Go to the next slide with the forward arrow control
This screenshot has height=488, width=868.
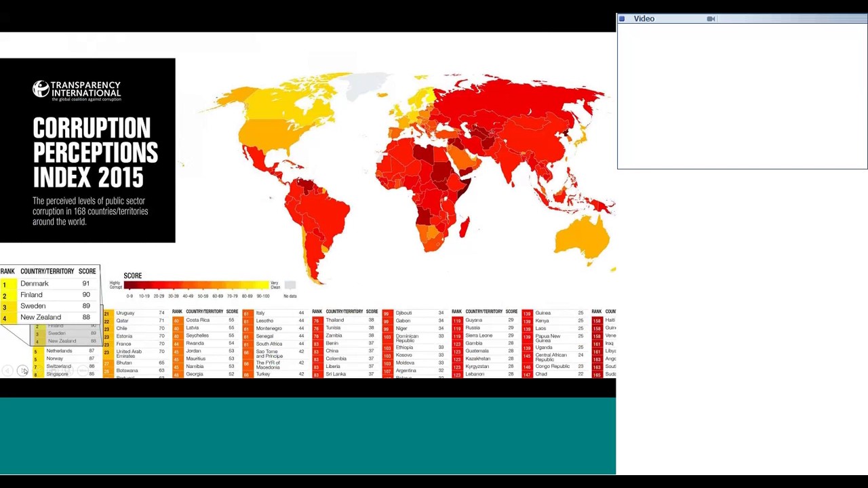(23, 371)
